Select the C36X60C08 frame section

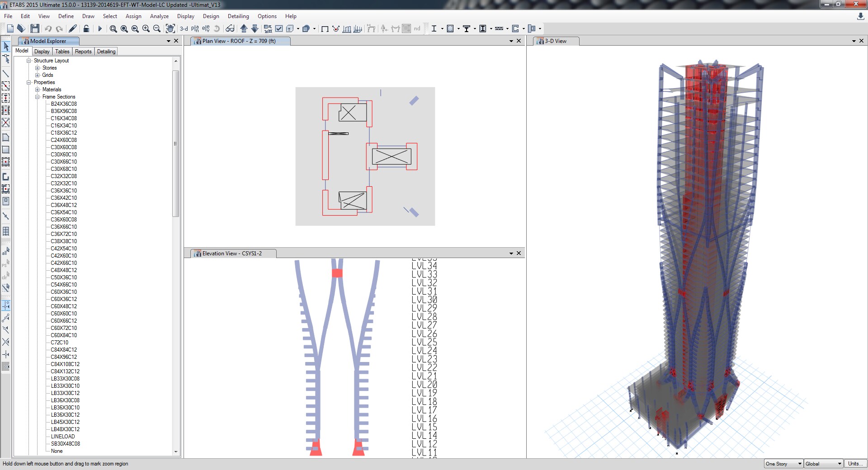click(x=64, y=220)
